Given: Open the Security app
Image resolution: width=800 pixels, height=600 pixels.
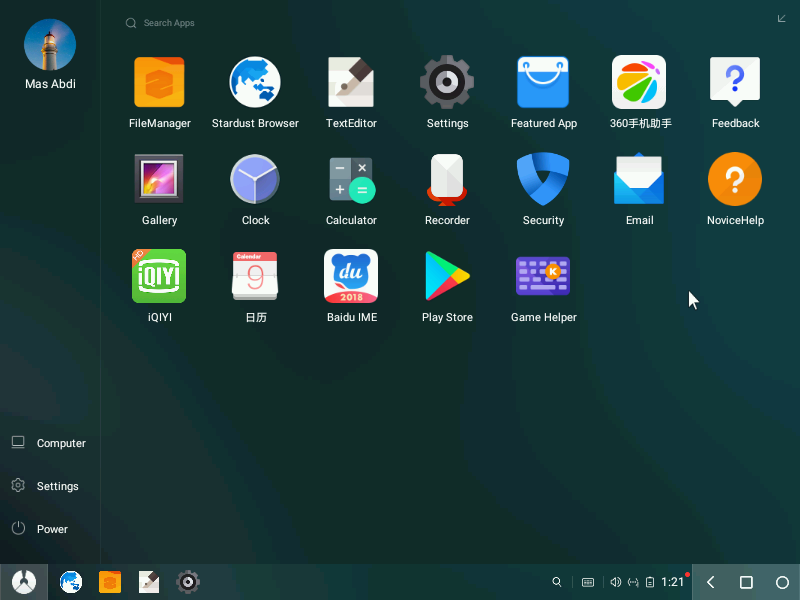Looking at the screenshot, I should coord(543,179).
